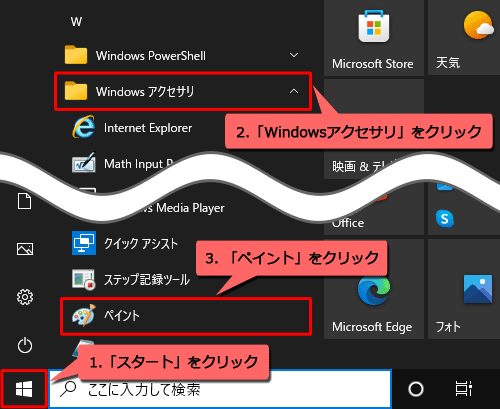Image resolution: width=500 pixels, height=409 pixels.
Task: Open the Skype tile
Action: (445, 219)
